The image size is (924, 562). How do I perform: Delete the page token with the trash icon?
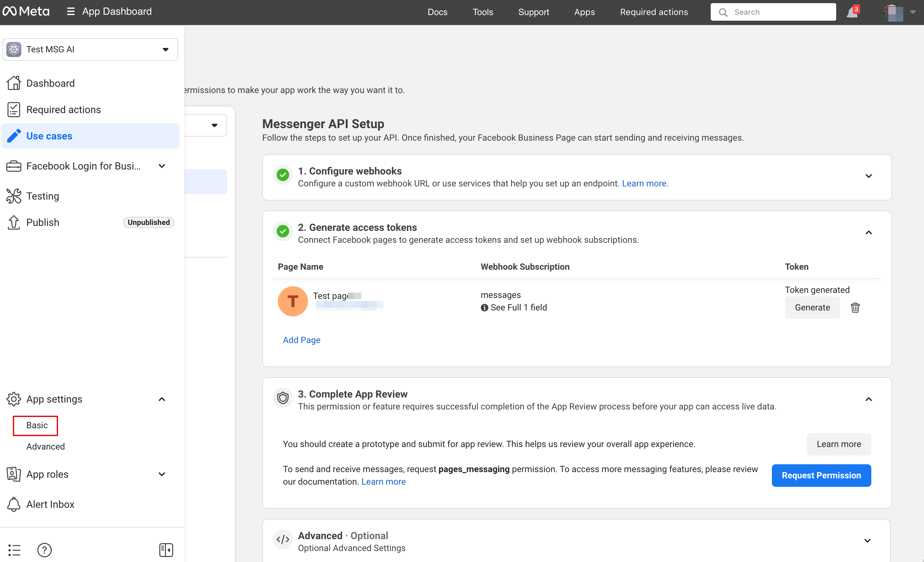click(855, 308)
